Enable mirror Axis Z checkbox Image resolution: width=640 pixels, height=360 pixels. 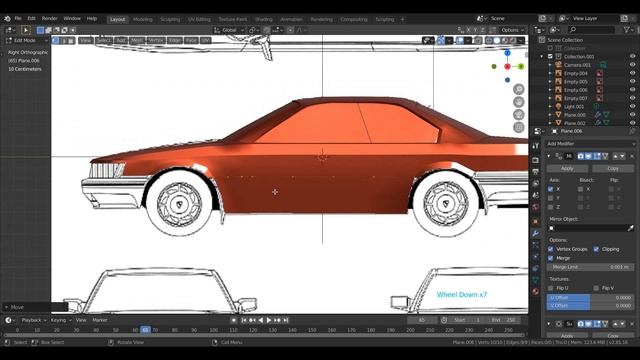click(x=551, y=207)
